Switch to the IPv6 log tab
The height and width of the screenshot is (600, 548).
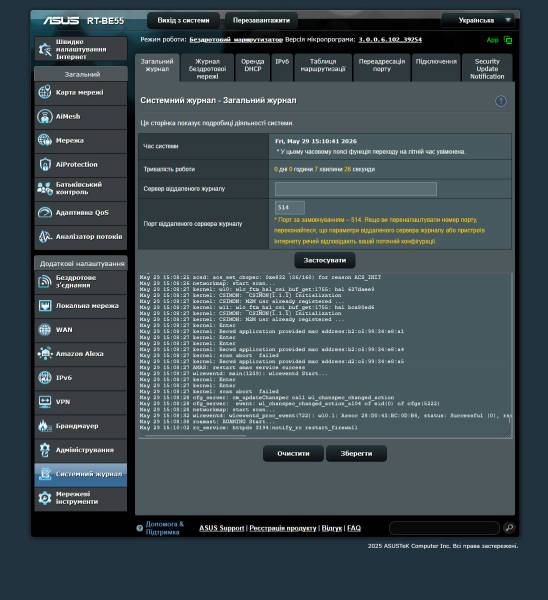tap(282, 67)
